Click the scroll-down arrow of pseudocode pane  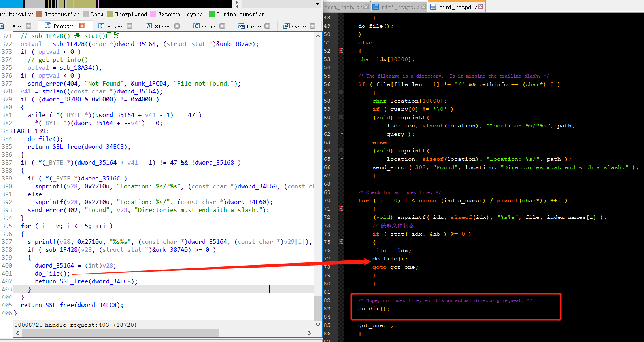click(x=318, y=325)
